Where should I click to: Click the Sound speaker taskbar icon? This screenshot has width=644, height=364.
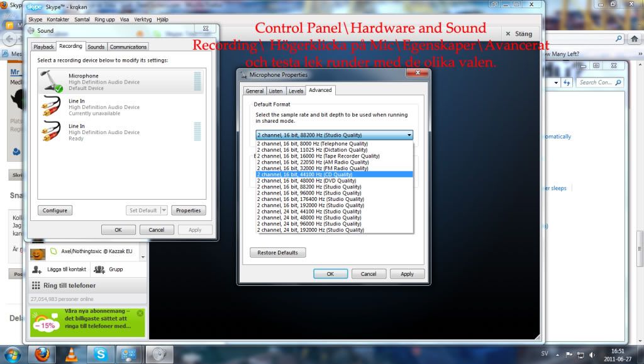click(159, 354)
